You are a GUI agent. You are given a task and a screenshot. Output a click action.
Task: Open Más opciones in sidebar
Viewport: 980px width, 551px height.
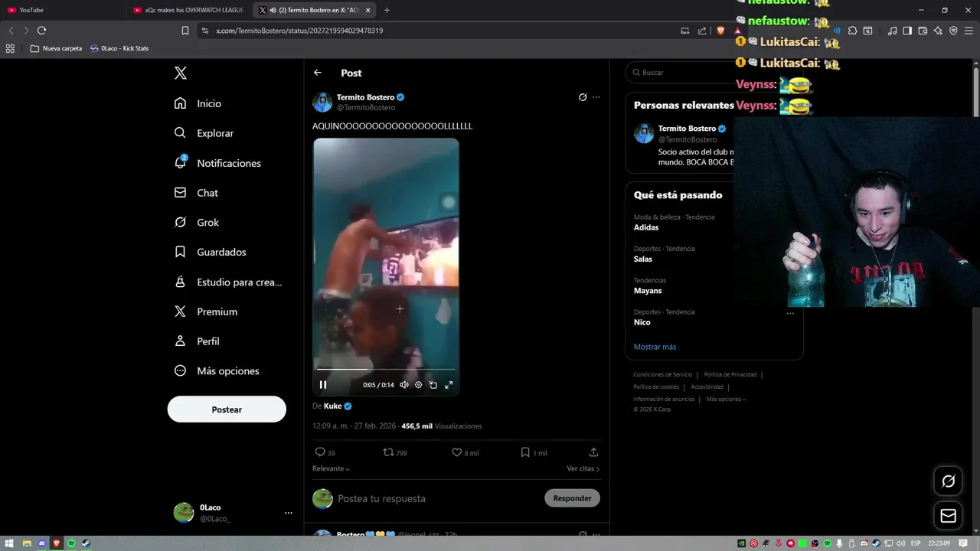point(217,371)
